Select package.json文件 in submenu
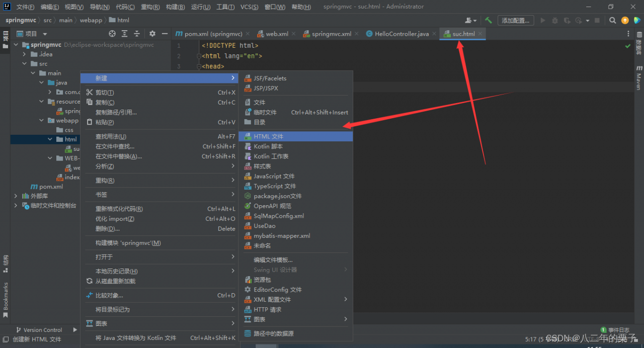 [296, 196]
